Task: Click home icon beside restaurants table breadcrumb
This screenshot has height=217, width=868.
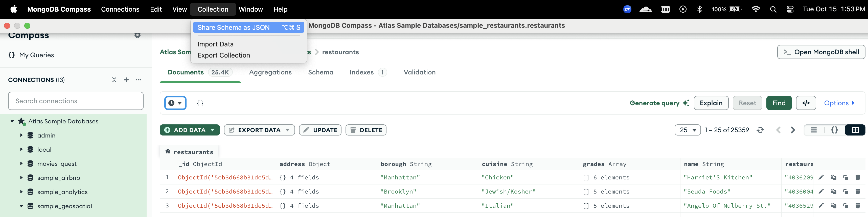Action: point(168,151)
